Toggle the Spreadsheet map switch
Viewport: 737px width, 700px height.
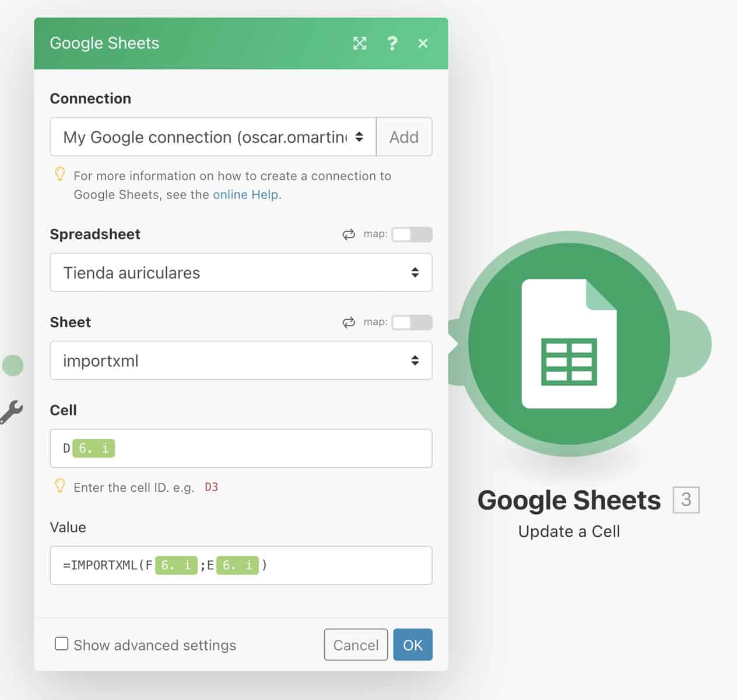pyautogui.click(x=412, y=235)
